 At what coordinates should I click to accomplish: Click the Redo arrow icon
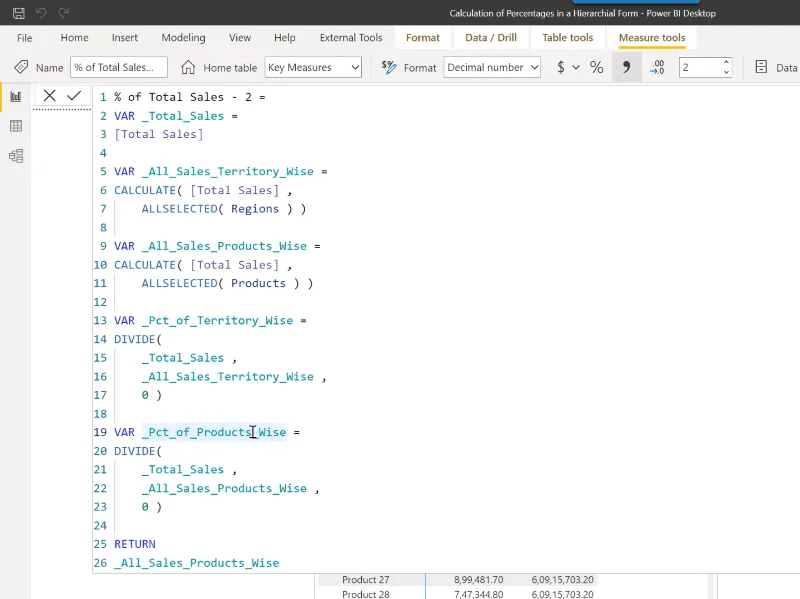[64, 13]
